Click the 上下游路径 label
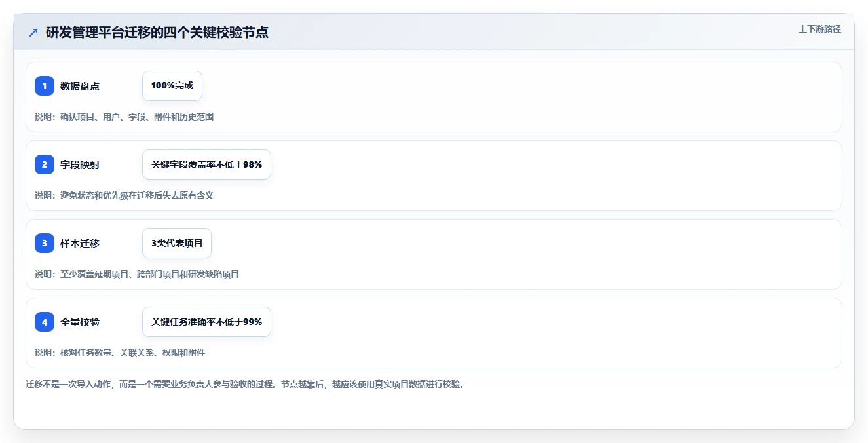 click(820, 29)
